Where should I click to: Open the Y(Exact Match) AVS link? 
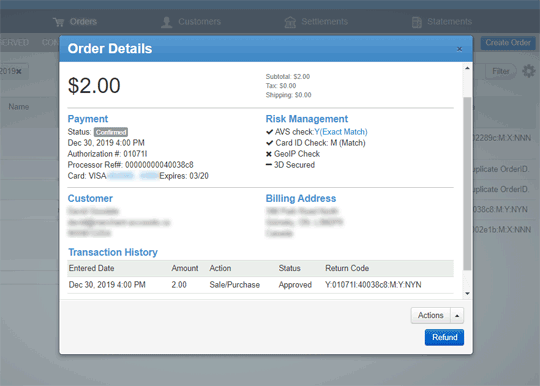341,132
